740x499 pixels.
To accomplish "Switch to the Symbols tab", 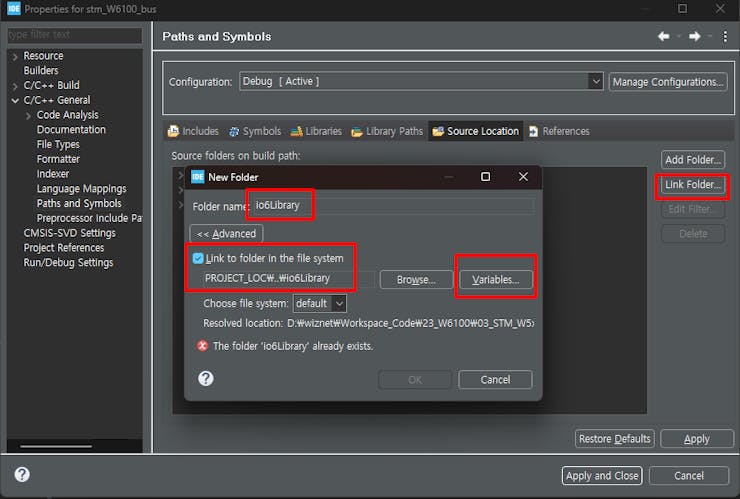I will tap(255, 131).
